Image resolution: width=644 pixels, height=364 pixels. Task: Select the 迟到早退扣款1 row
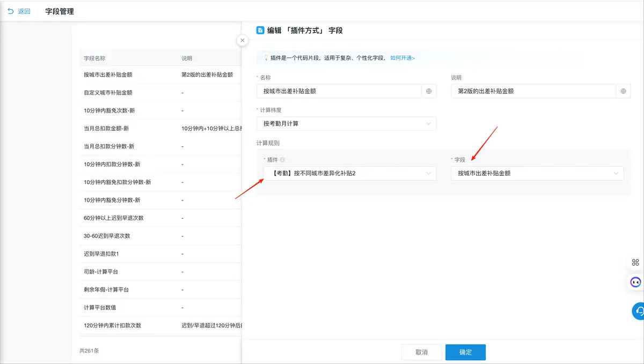pos(101,254)
